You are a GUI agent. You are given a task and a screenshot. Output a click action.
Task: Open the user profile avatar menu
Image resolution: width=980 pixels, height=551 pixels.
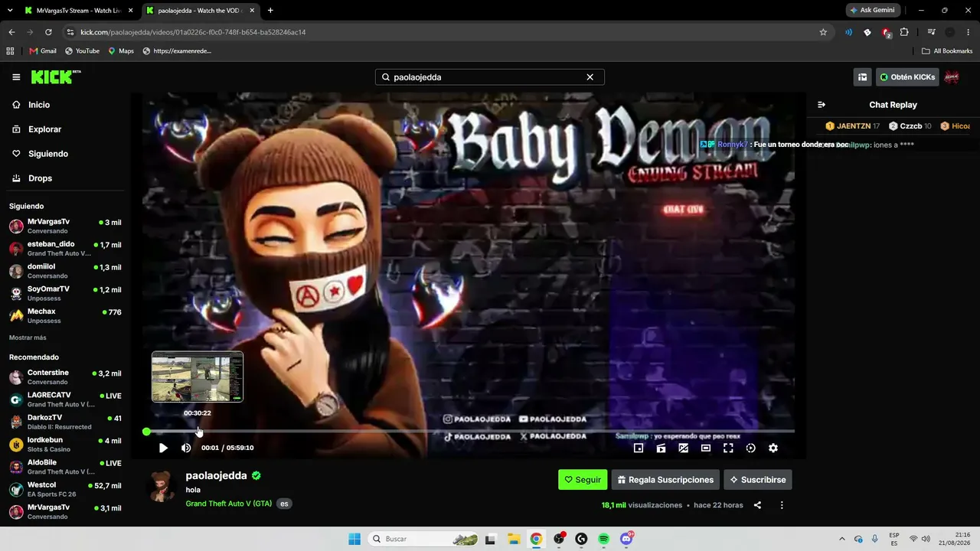pos(952,77)
